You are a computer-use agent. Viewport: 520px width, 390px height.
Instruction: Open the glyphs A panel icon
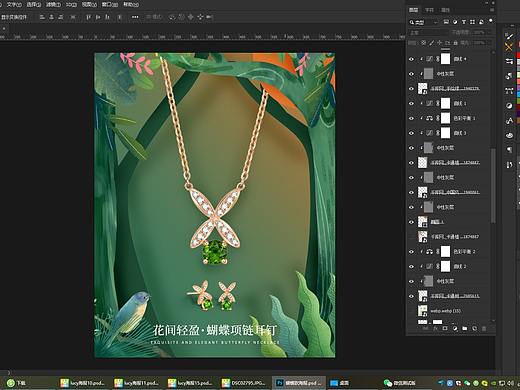pyautogui.click(x=509, y=120)
